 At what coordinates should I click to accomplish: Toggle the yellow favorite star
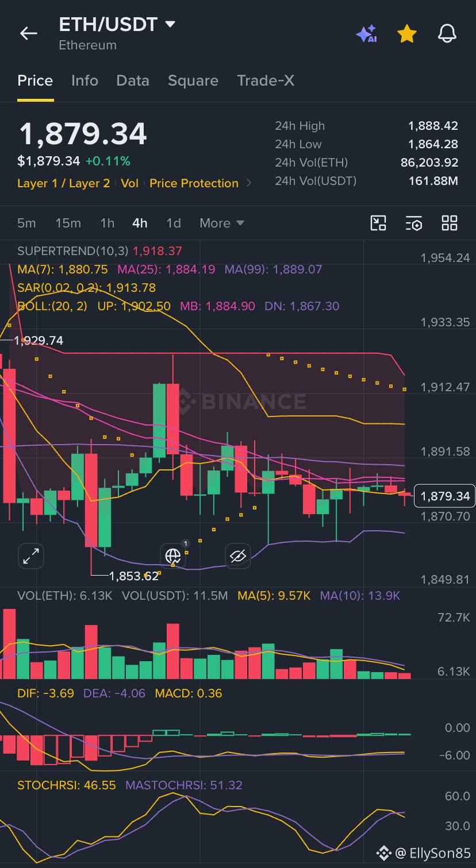pos(407,34)
